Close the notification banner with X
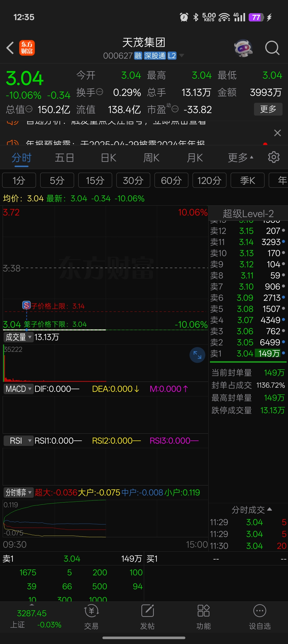This screenshot has height=644, width=288. point(278,133)
